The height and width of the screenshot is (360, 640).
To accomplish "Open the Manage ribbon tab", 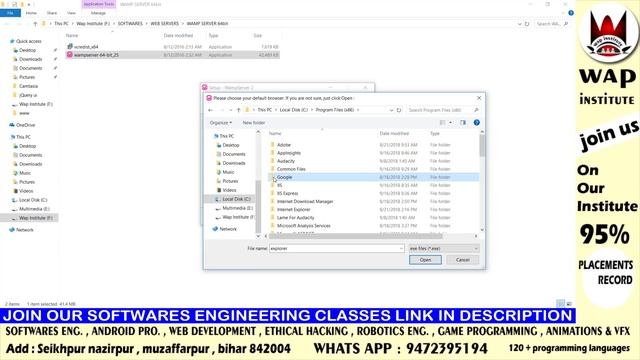I will click(98, 13).
